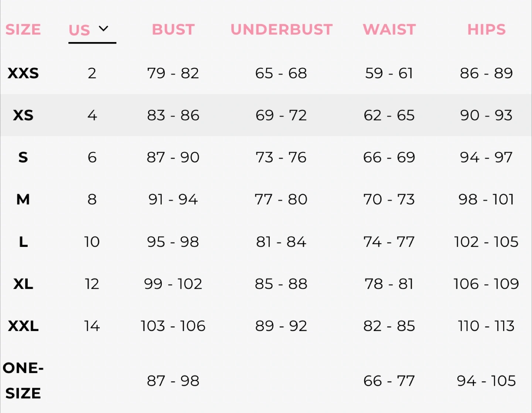The image size is (532, 413).
Task: Click the WAIST column header
Action: (x=389, y=30)
